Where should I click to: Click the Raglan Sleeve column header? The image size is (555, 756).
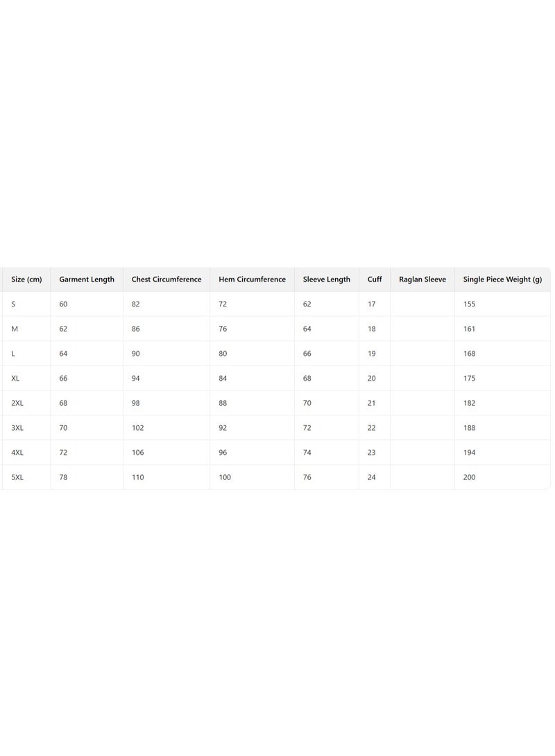[422, 280]
